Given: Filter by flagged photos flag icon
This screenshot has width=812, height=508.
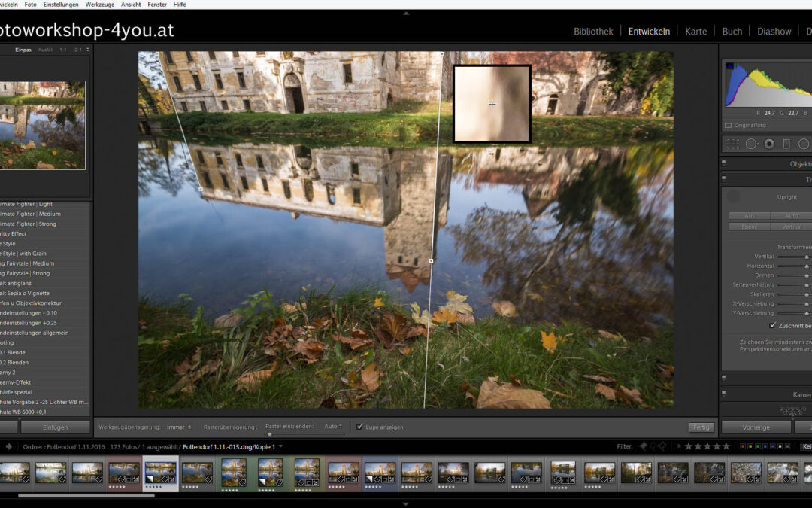Looking at the screenshot, I should pos(643,446).
